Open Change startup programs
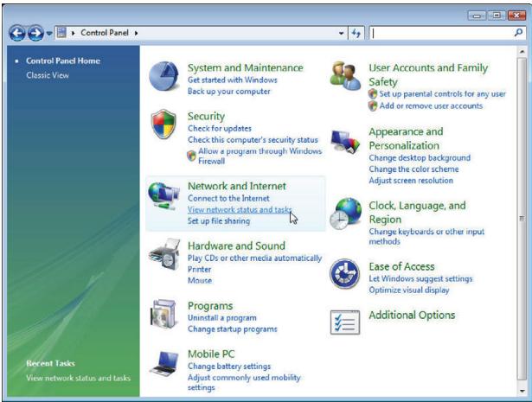 point(233,329)
